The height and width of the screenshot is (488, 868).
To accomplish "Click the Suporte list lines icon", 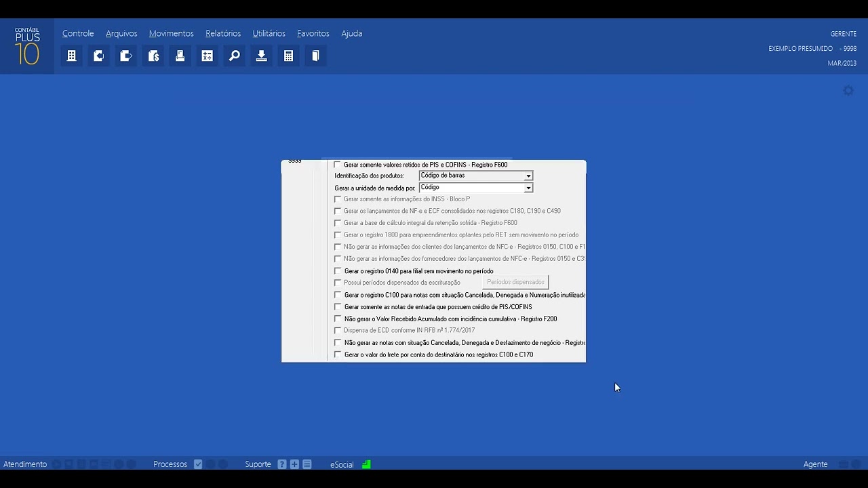I will [307, 464].
